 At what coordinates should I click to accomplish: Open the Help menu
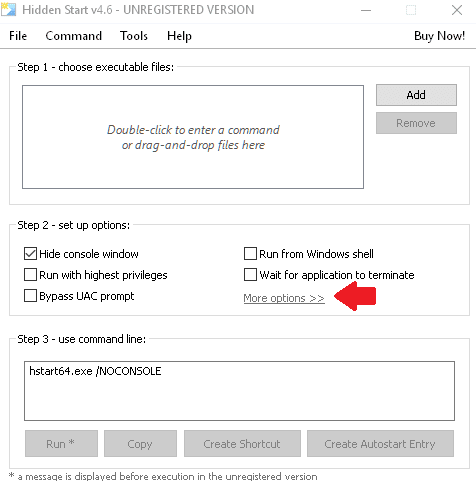point(179,36)
